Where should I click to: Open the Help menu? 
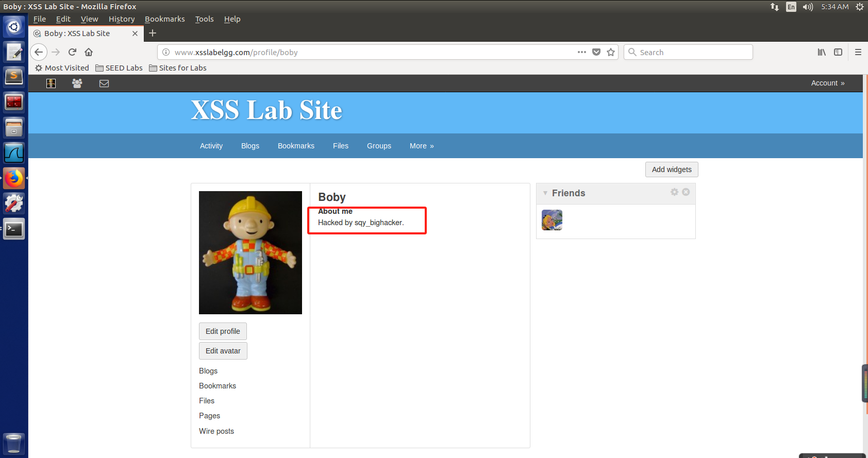pos(232,19)
